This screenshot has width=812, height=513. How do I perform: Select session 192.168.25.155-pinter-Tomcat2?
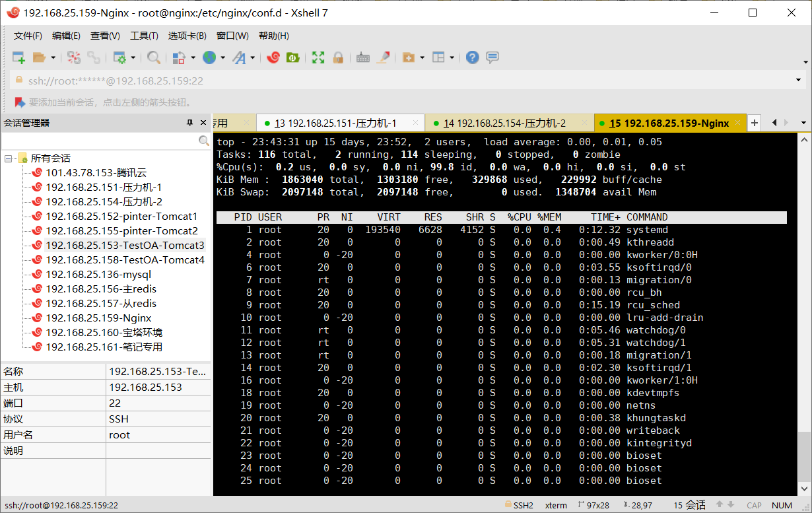121,231
